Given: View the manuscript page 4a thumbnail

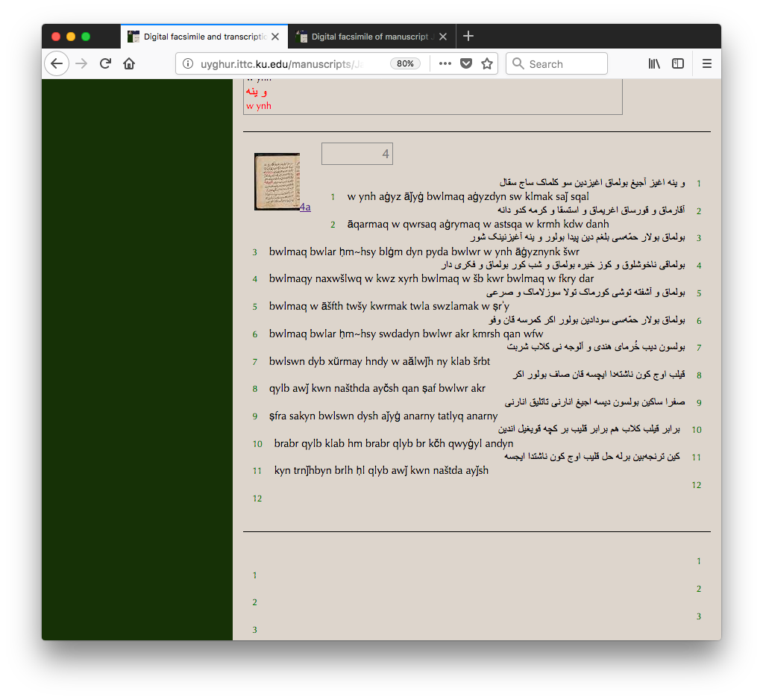Looking at the screenshot, I should pyautogui.click(x=277, y=181).
